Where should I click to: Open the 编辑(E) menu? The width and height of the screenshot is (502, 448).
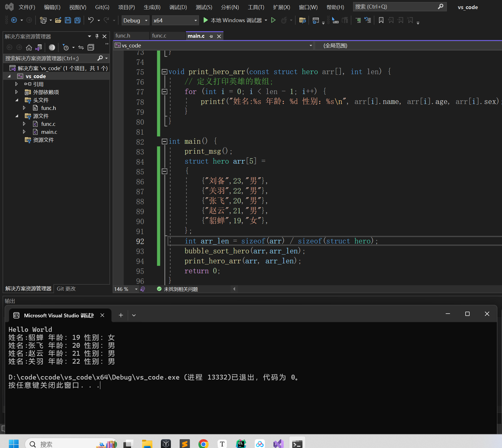tap(52, 7)
